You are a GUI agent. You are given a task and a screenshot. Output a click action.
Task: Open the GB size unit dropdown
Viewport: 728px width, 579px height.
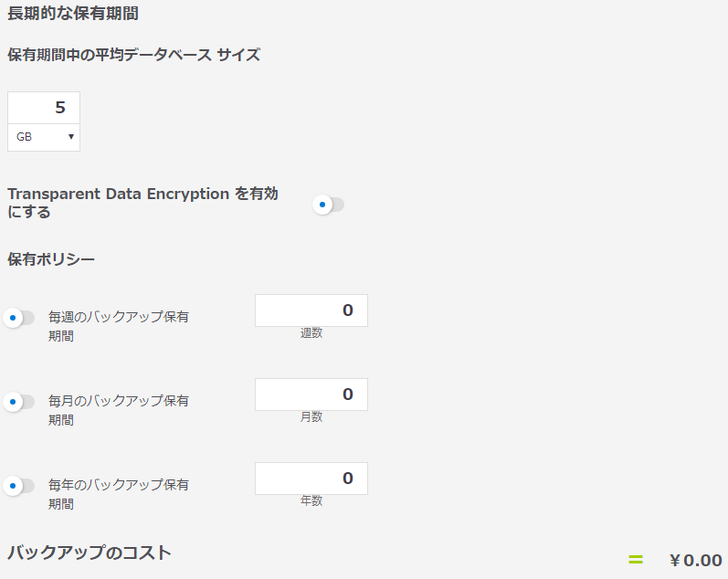(x=44, y=137)
